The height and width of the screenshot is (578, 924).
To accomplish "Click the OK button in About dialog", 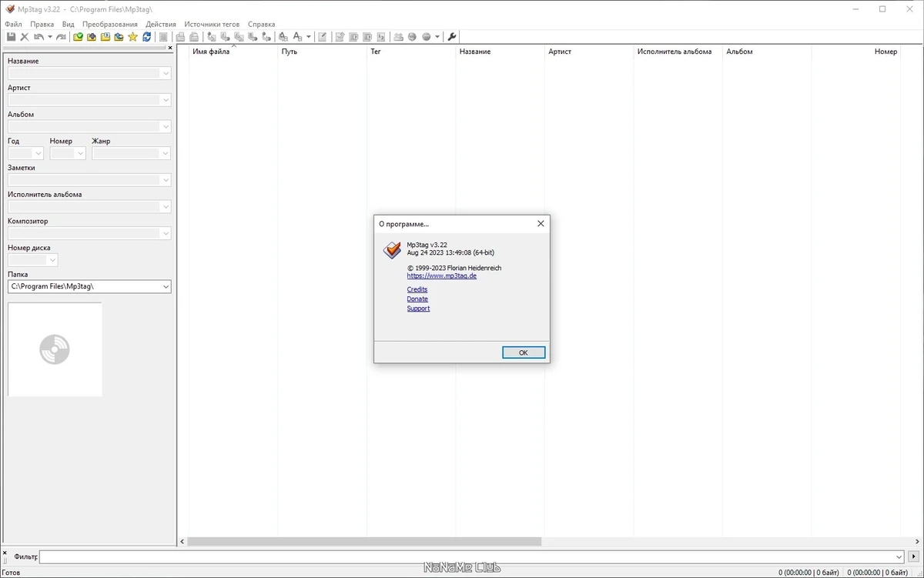I will tap(524, 352).
